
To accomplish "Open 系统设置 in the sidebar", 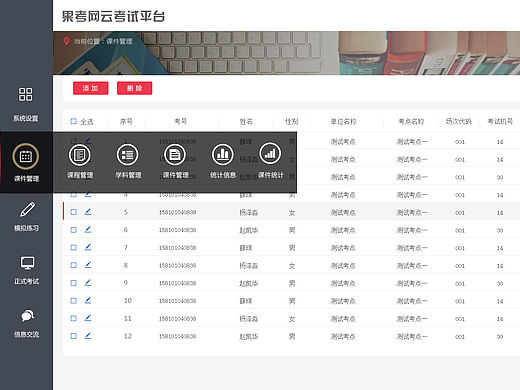I will click(x=26, y=104).
